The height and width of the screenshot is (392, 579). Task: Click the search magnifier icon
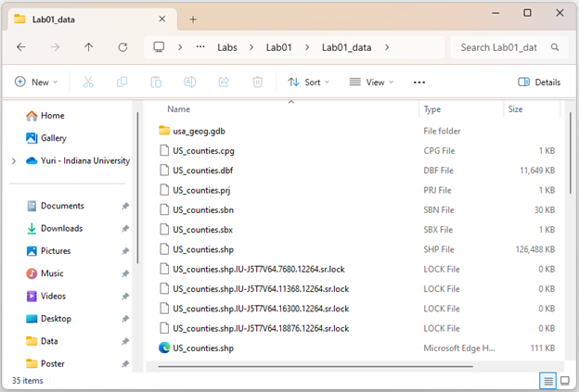555,47
